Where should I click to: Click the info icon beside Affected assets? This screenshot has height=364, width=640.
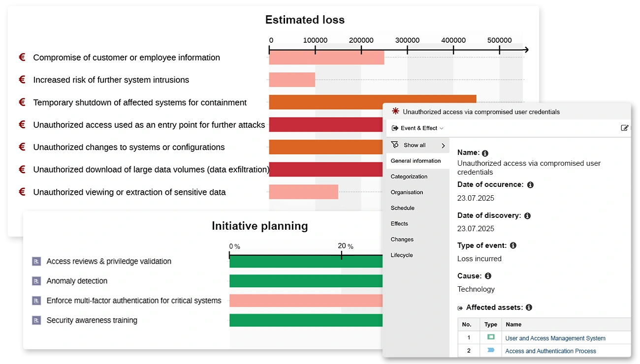529,307
